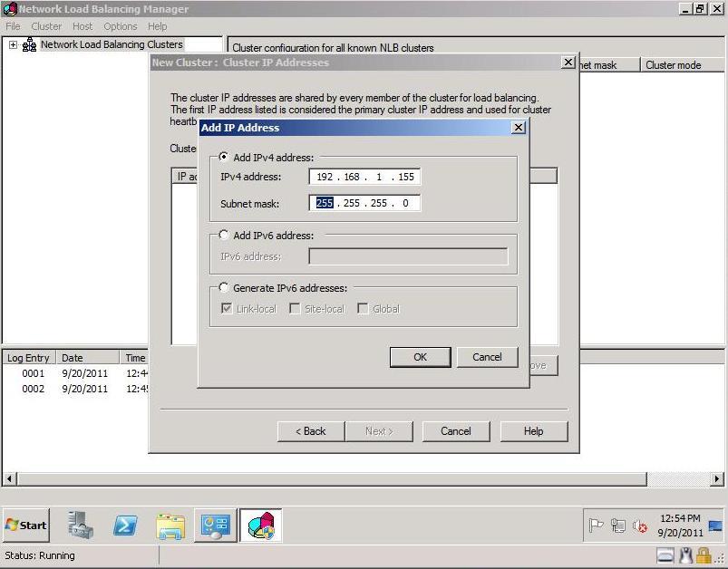The width and height of the screenshot is (728, 569).
Task: Open the Host menu
Action: (x=83, y=26)
